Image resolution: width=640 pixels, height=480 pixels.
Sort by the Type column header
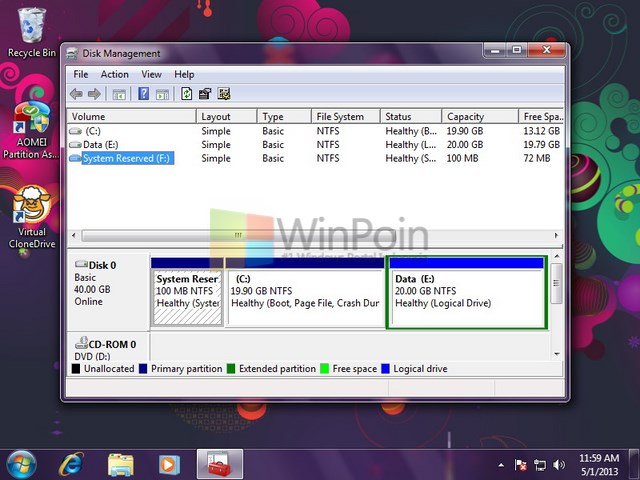point(284,116)
